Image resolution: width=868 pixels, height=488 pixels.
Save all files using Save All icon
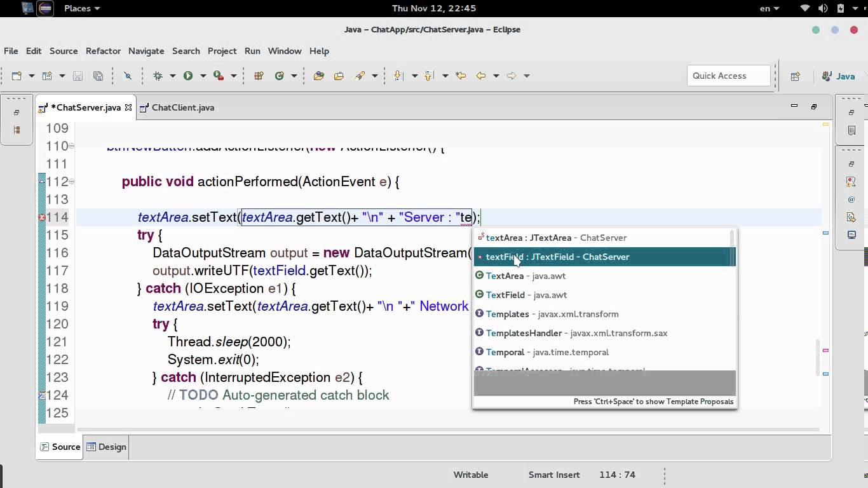point(99,76)
